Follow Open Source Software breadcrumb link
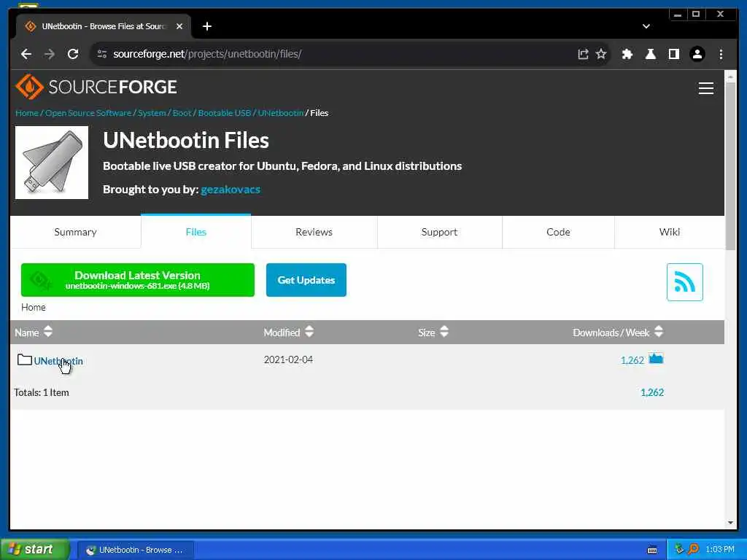The image size is (747, 560). point(88,113)
